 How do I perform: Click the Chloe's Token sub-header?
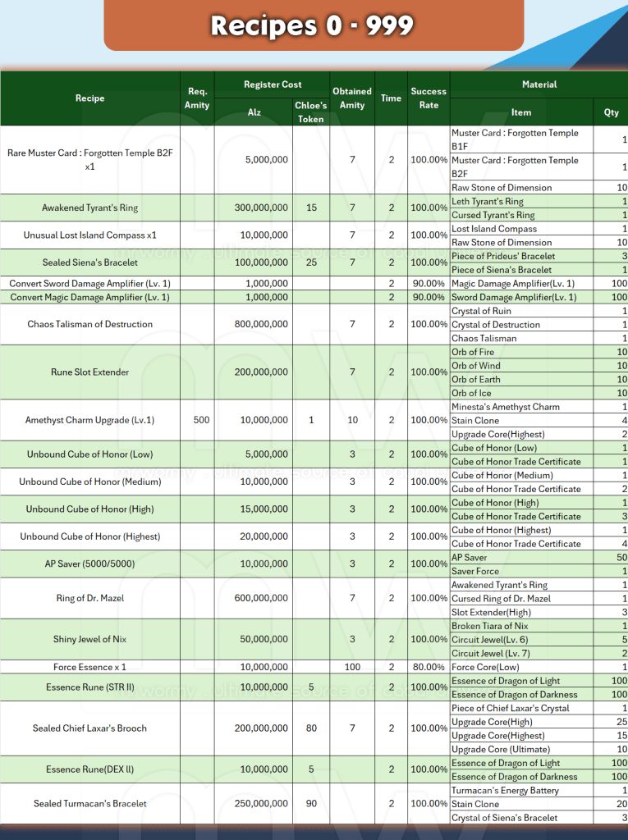(x=310, y=112)
